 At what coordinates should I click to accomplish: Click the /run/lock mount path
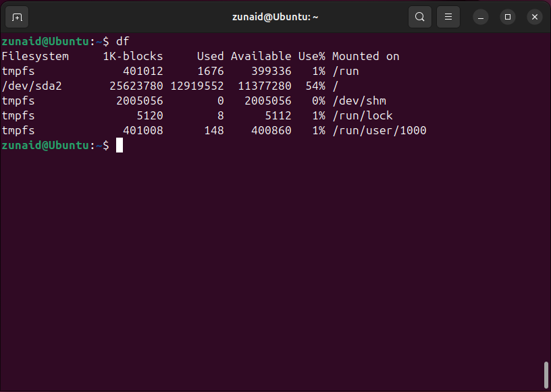pos(362,116)
